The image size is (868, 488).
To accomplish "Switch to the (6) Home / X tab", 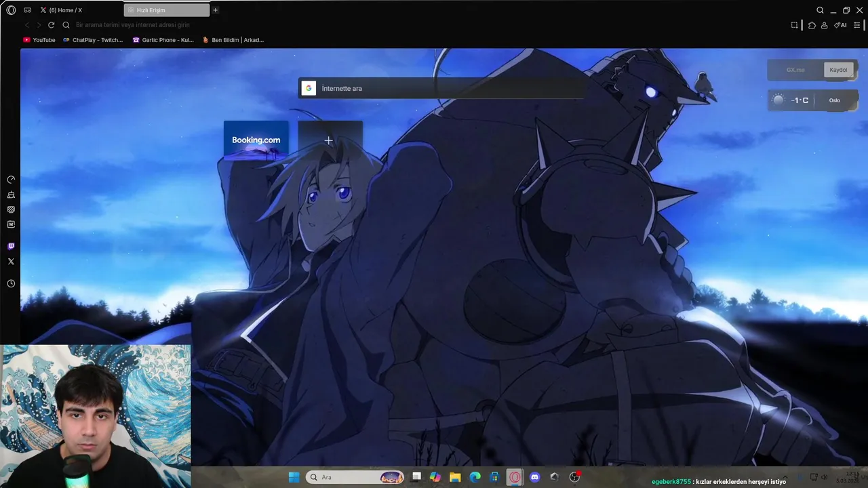I will pyautogui.click(x=79, y=10).
